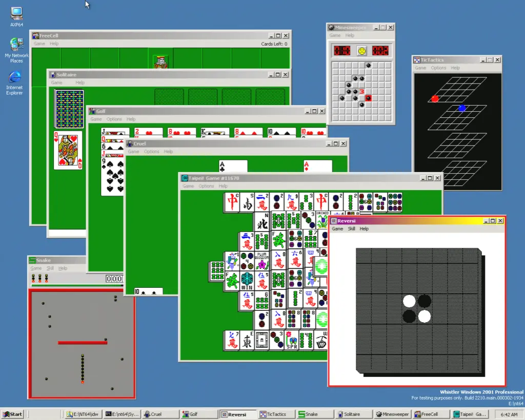
Task: Click the Reversi taskbar button
Action: [238, 414]
